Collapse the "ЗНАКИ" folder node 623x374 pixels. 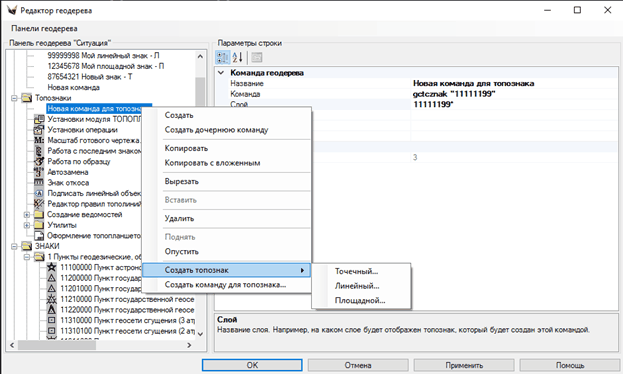[x=14, y=246]
